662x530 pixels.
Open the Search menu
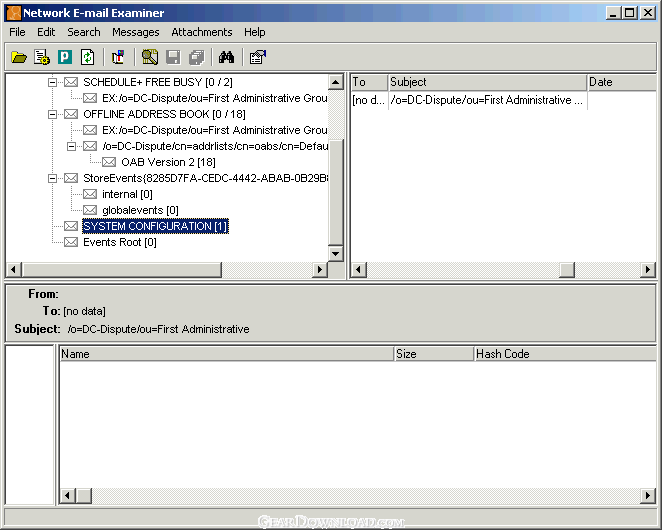tap(84, 32)
